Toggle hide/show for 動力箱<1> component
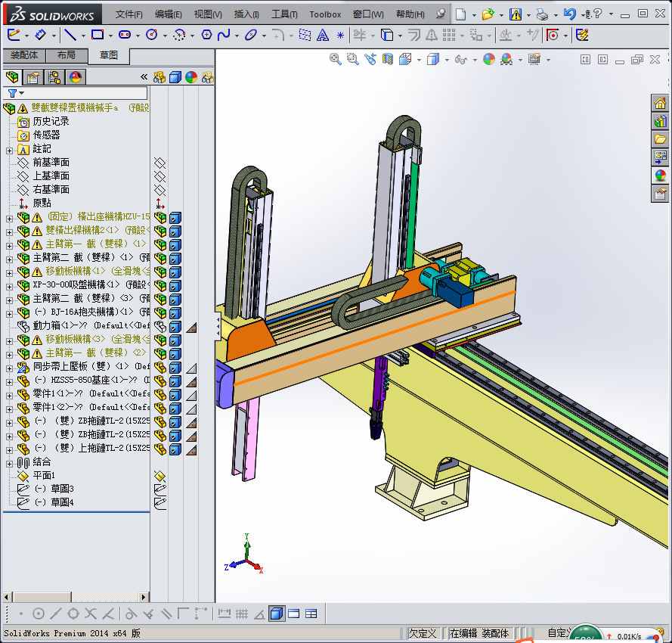 point(159,327)
